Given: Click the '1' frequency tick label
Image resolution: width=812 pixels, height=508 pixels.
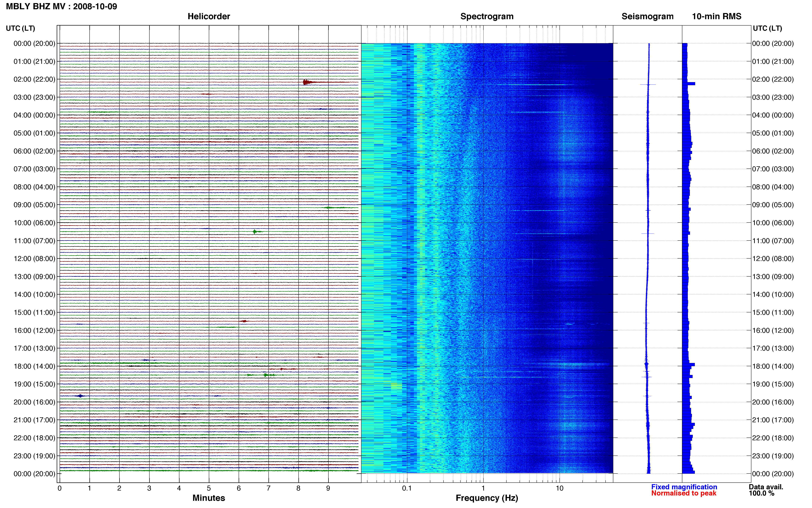Looking at the screenshot, I should (483, 488).
